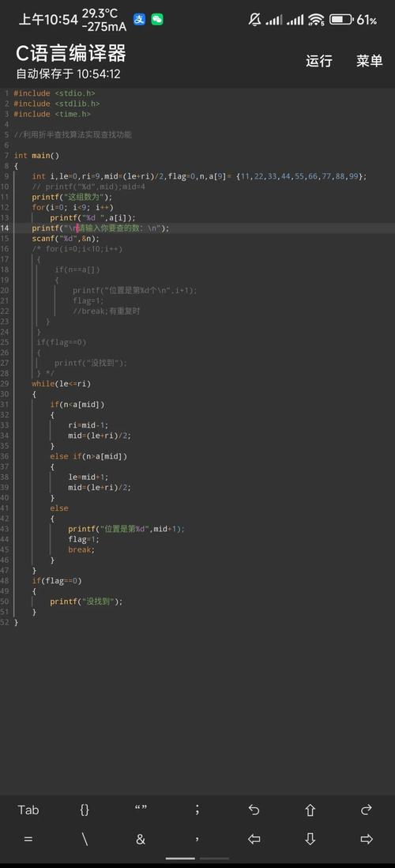Move cursor right with right arrow
395x868 pixels.
(x=367, y=839)
